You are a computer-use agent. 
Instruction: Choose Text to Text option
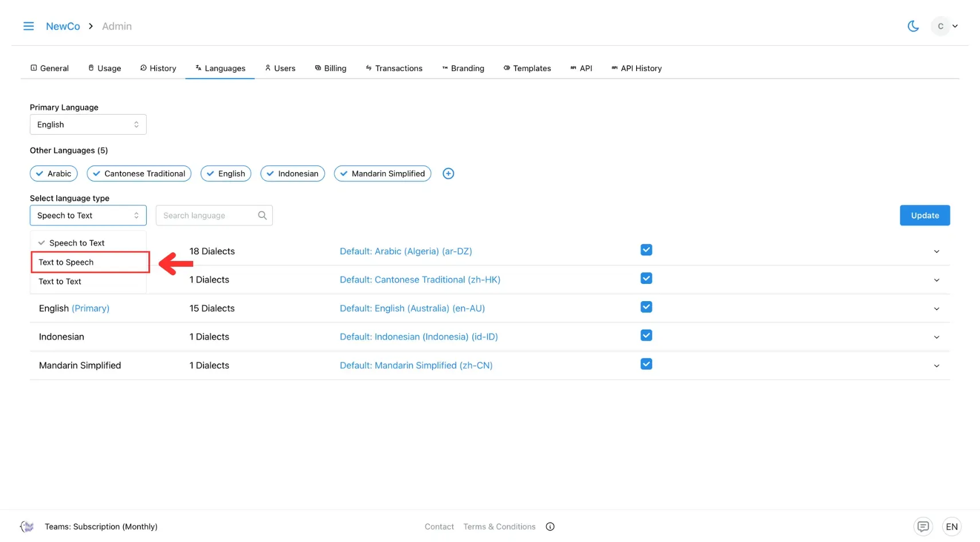(x=88, y=282)
